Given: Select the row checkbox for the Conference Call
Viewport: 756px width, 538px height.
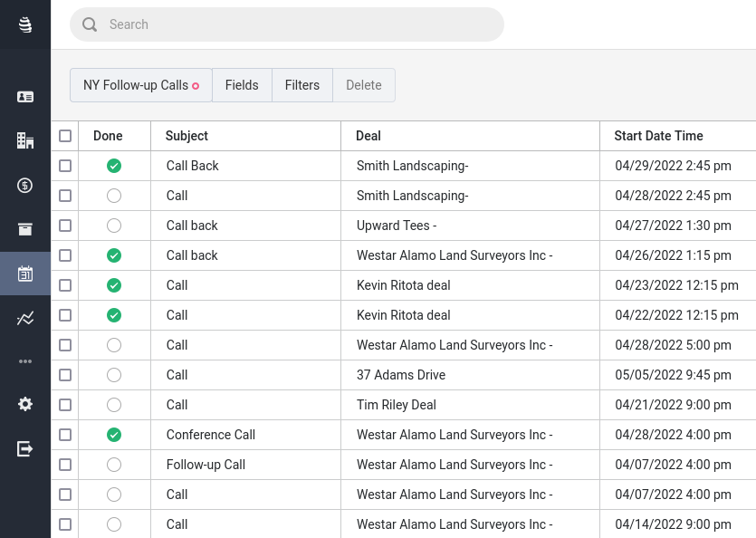Looking at the screenshot, I should pos(65,436).
